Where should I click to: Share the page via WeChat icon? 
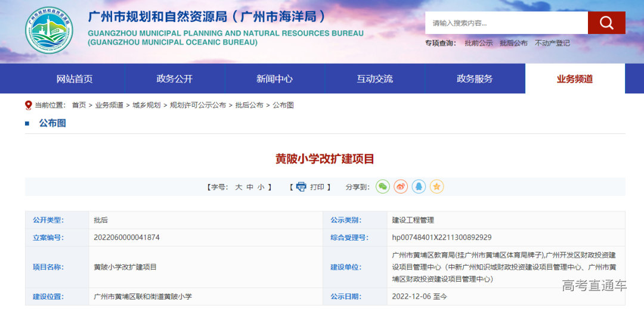pyautogui.click(x=383, y=187)
